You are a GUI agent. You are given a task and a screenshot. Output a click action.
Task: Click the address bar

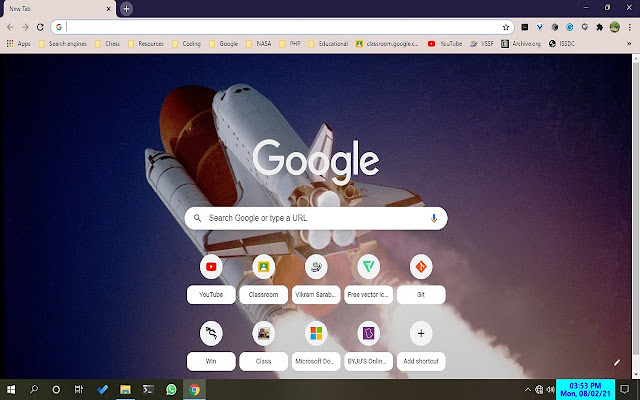tap(284, 27)
